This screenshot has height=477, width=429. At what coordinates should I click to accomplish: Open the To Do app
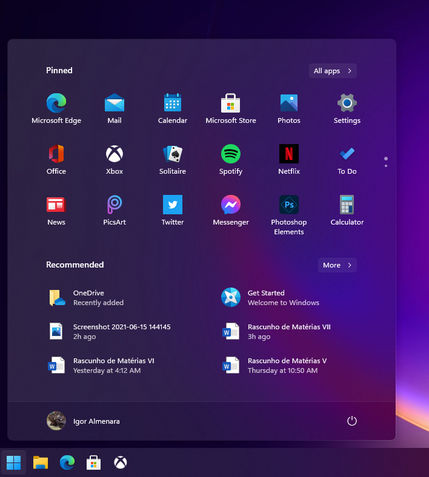[x=347, y=160]
